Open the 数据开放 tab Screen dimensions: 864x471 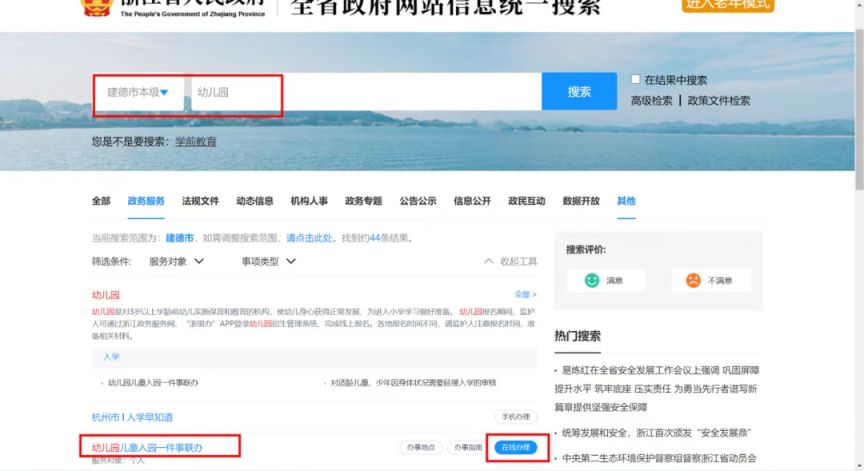click(x=581, y=201)
